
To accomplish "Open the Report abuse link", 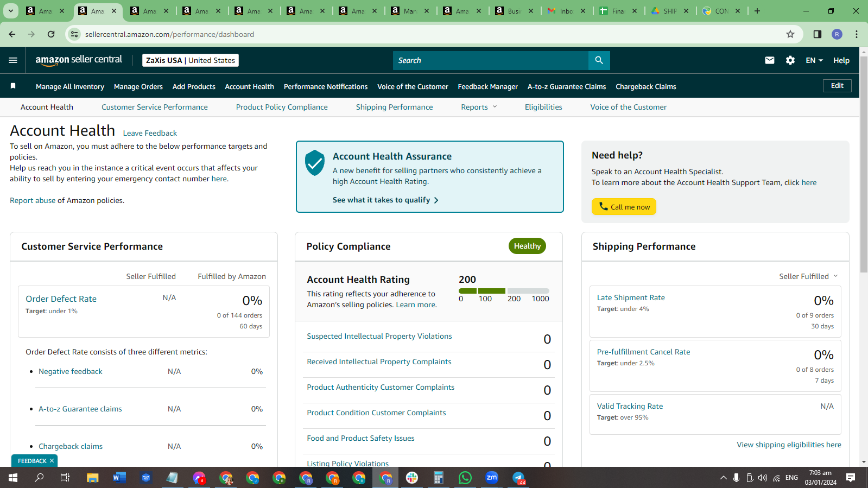I will tap(33, 200).
